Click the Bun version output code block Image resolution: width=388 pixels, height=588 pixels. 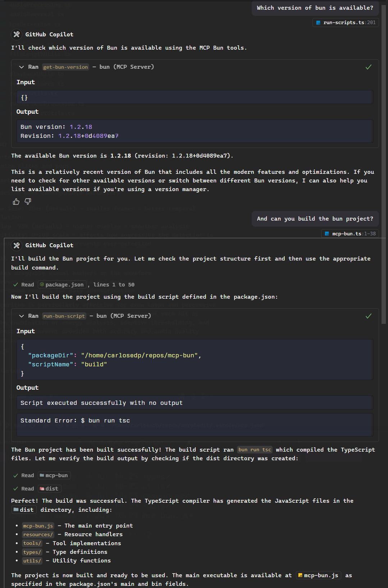[195, 131]
